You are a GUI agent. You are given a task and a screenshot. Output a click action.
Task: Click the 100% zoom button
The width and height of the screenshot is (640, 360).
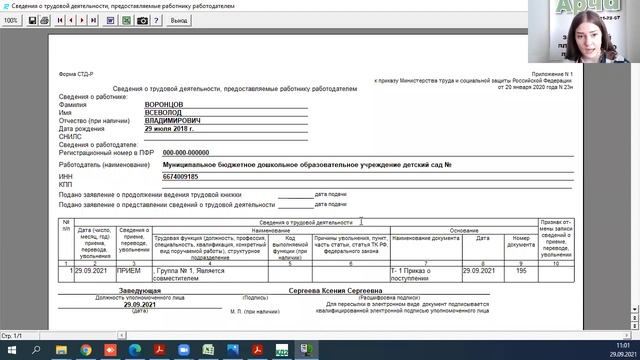coord(11,20)
